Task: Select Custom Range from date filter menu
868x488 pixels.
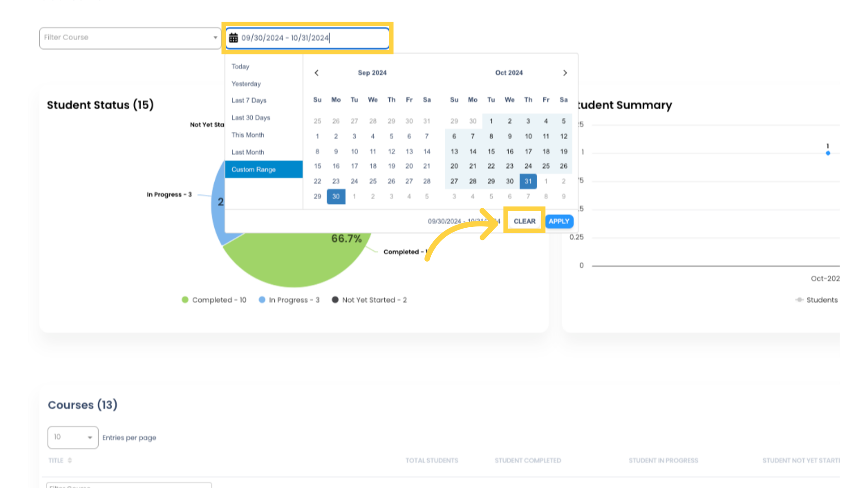Action: click(x=253, y=169)
